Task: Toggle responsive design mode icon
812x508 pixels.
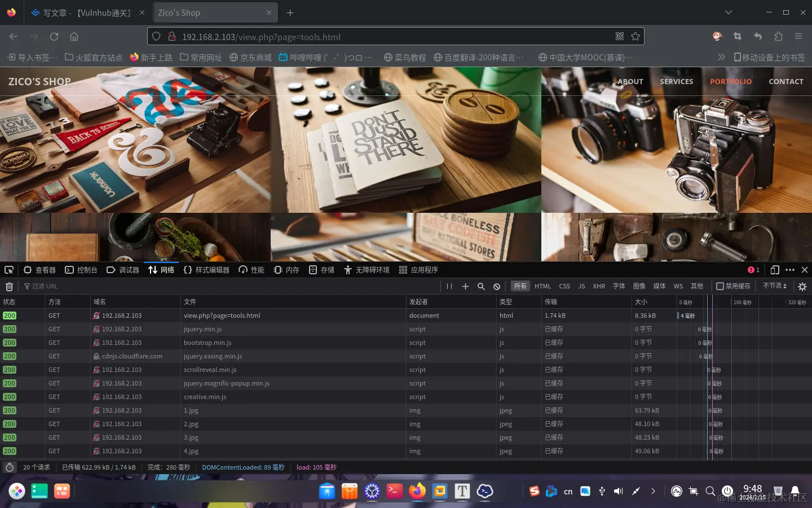Action: 775,270
